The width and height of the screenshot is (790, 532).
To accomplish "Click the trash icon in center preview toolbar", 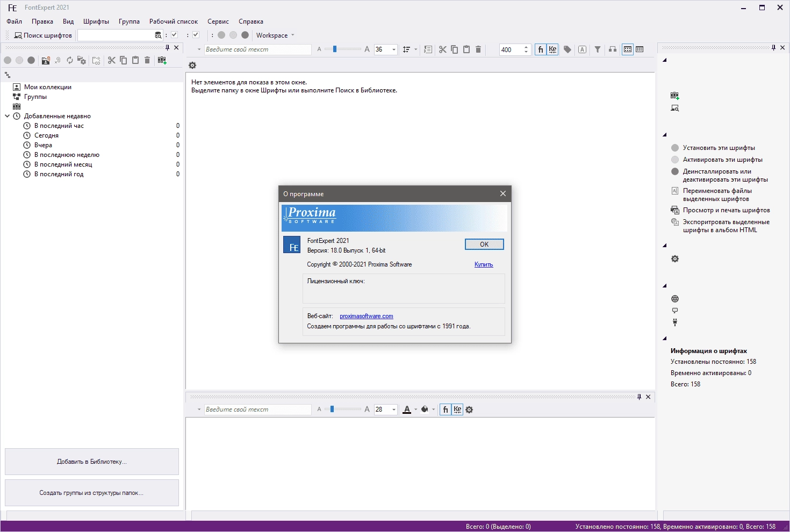I will [478, 49].
